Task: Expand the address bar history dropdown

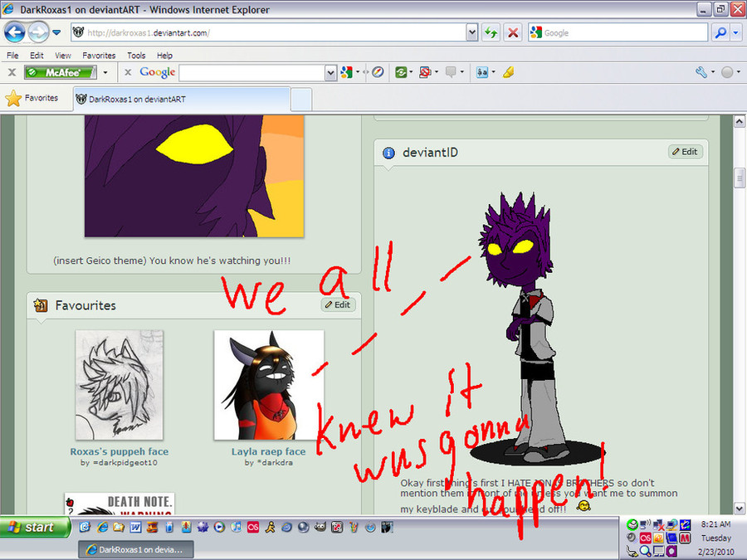Action: [472, 32]
